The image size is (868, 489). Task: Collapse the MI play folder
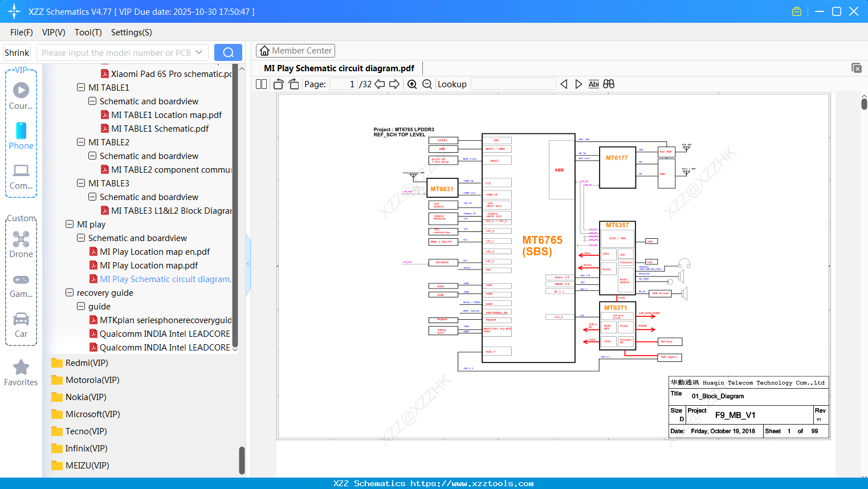[x=69, y=224]
